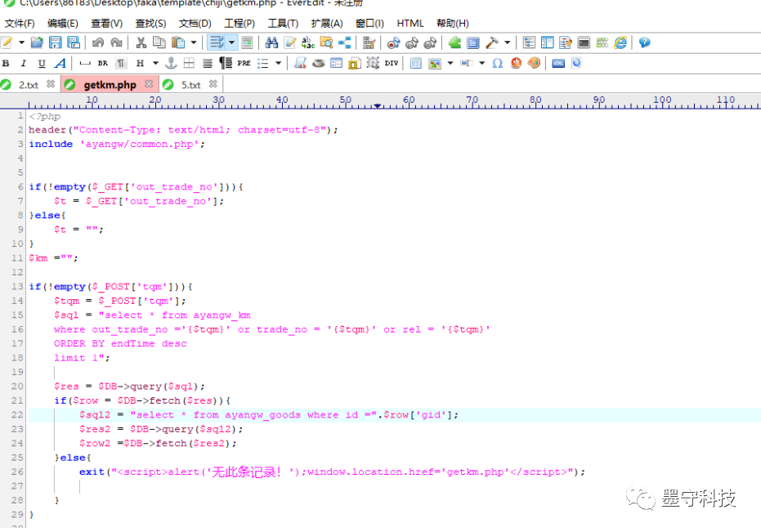The image size is (761, 532).
Task: Expand the Heading H dropdown arrow
Action: (156, 63)
